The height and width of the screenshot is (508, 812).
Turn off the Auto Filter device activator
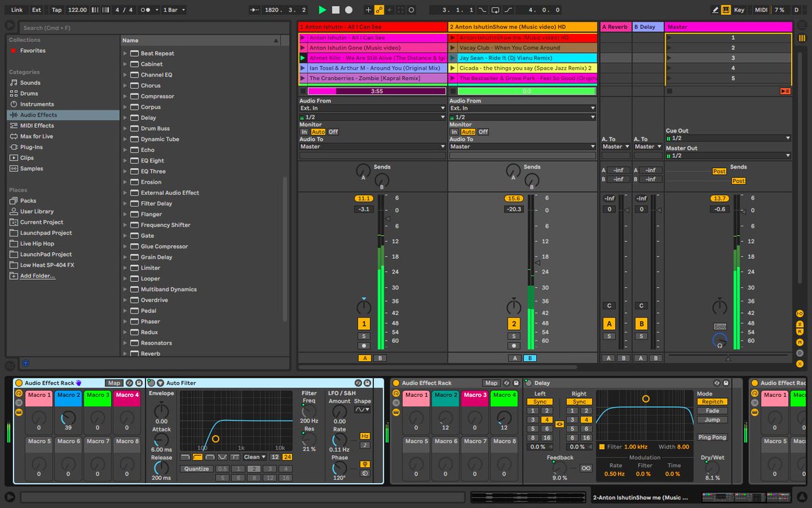pyautogui.click(x=152, y=383)
